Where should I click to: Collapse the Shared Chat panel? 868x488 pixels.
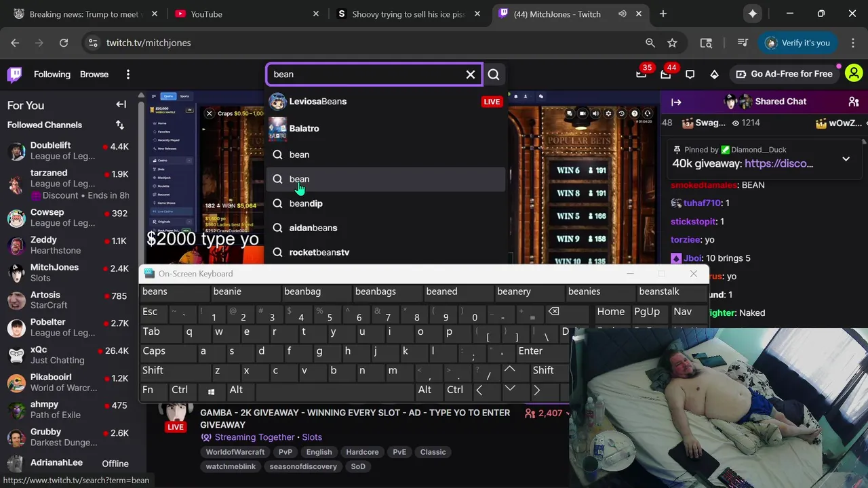[676, 102]
